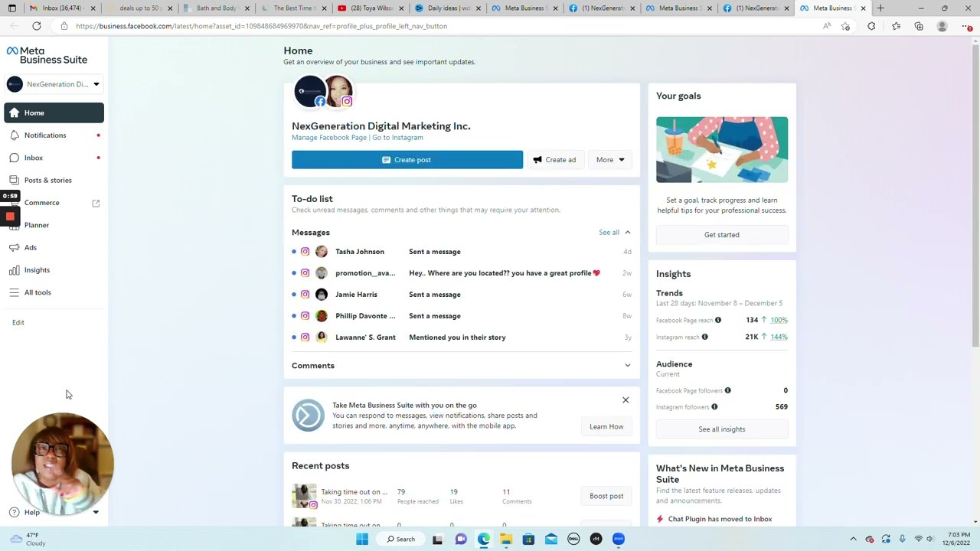
Task: Click Create post button
Action: pos(407,160)
